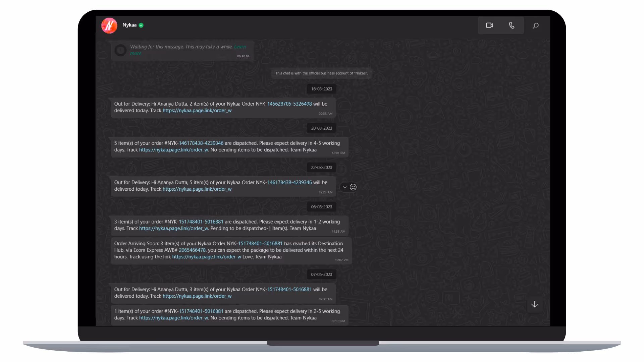
Task: Click the green verified badge beside Nykaa
Action: (141, 25)
